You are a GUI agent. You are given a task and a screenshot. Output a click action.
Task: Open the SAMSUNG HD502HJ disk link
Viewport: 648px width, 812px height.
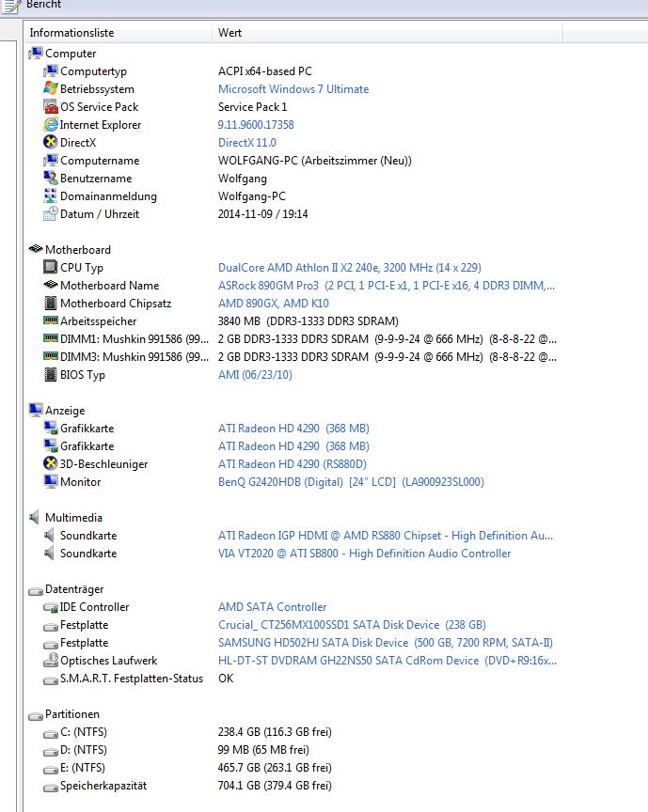pos(386,643)
